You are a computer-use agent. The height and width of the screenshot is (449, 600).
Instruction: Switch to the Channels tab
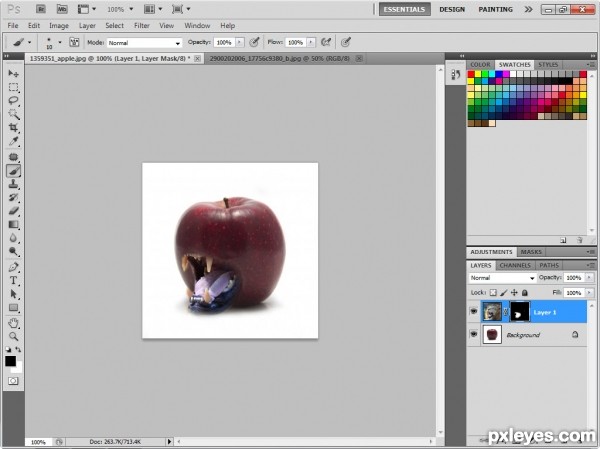point(515,265)
